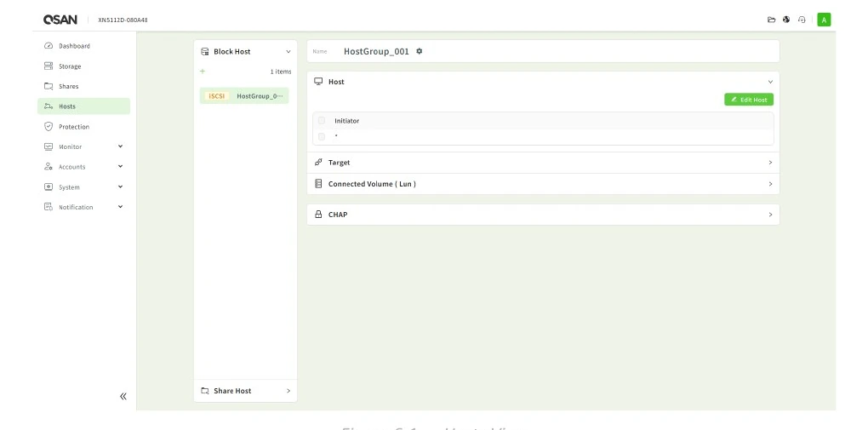Click the XN5112D-080A48 device name

[x=123, y=20]
